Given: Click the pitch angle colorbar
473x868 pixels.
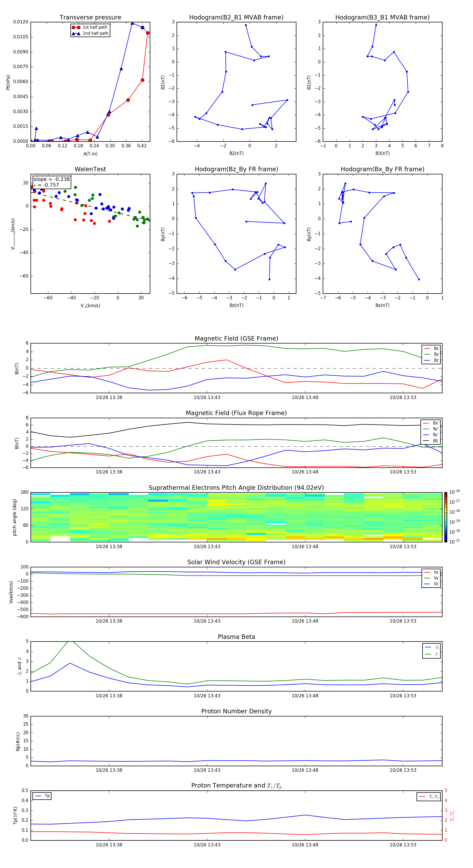Looking at the screenshot, I should tap(445, 517).
